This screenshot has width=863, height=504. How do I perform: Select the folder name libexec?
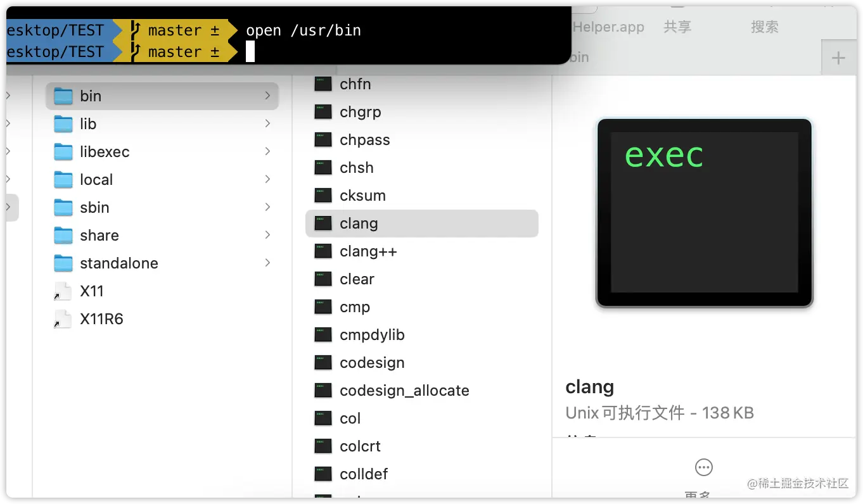pyautogui.click(x=105, y=152)
